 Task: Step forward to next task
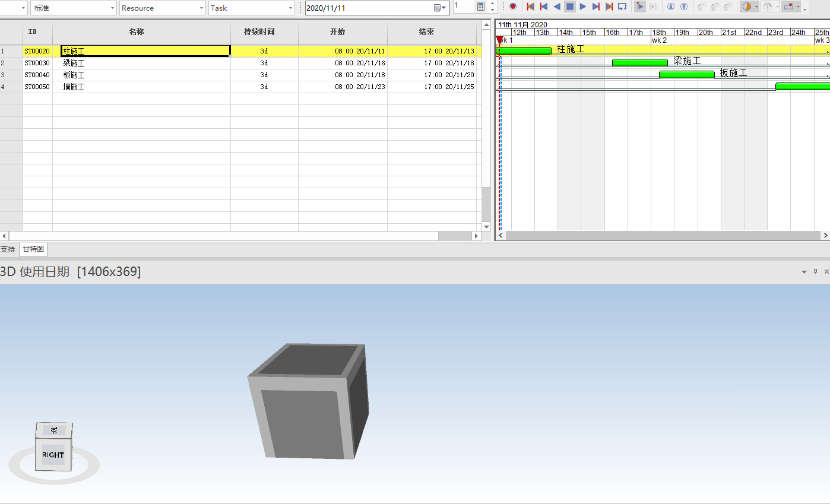tap(596, 7)
